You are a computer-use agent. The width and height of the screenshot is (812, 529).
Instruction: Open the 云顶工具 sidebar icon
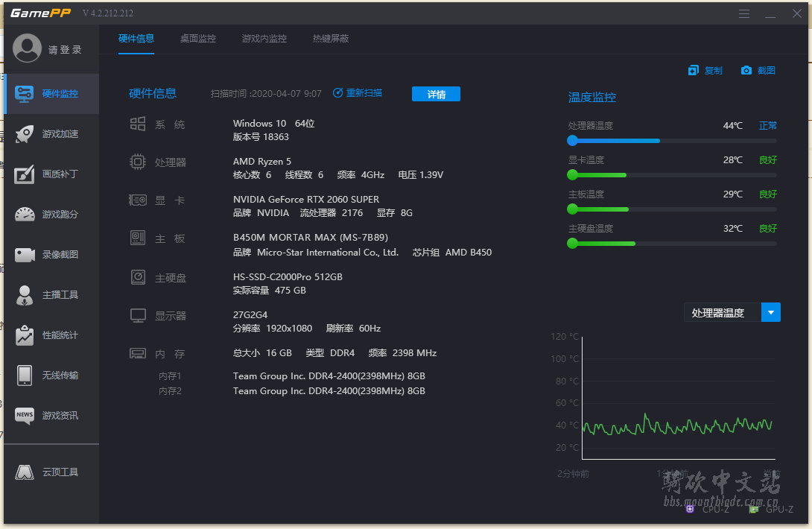(x=25, y=472)
